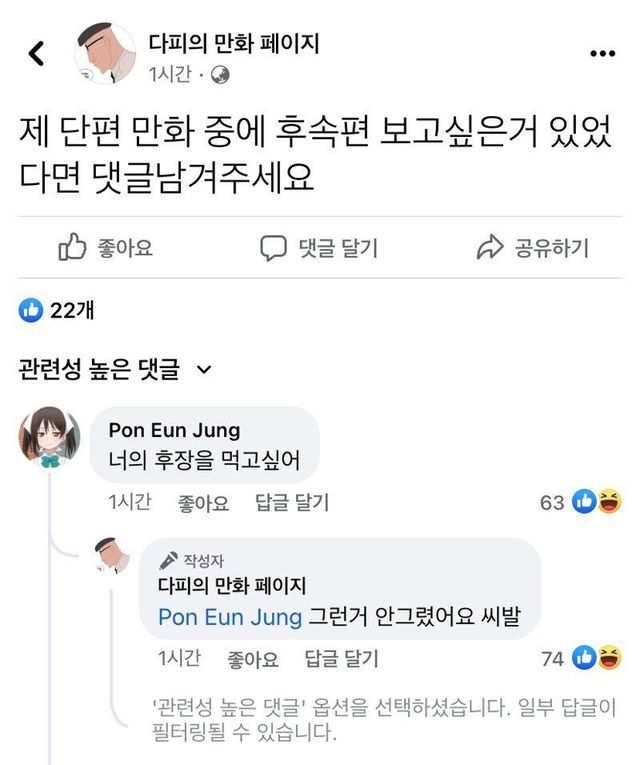The width and height of the screenshot is (640, 765).
Task: Like the author's reply with 좋아요
Action: pos(253,659)
